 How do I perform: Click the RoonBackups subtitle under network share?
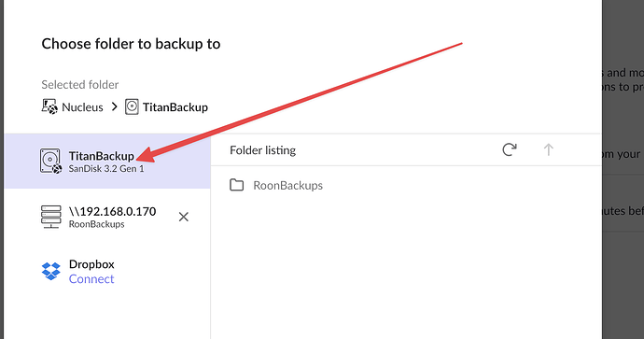pyautogui.click(x=96, y=224)
